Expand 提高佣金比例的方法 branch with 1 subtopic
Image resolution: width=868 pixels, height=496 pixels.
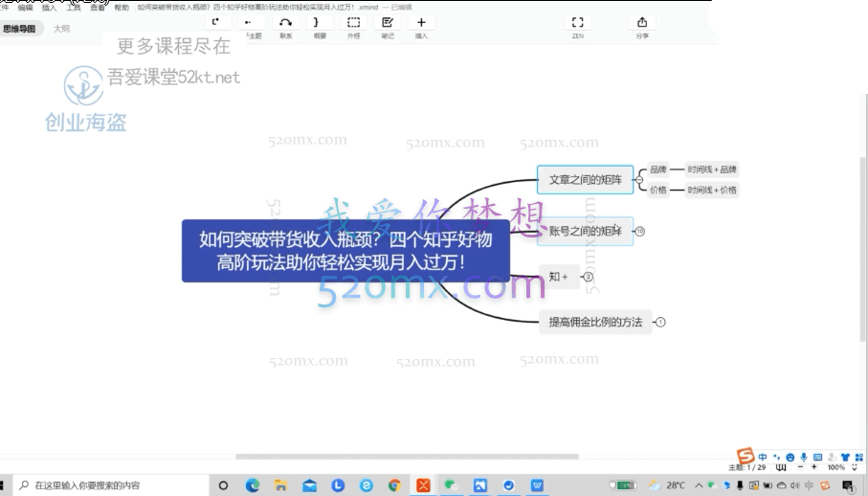pos(660,322)
